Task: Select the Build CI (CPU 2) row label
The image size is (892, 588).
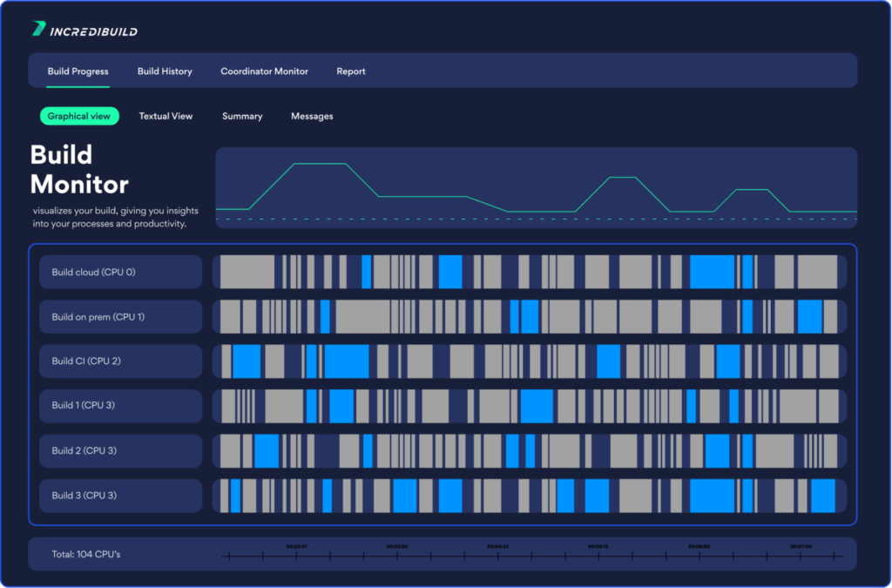Action: click(x=120, y=362)
